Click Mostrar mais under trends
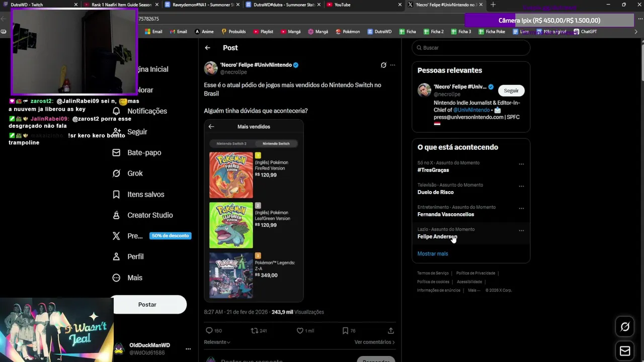The width and height of the screenshot is (644, 362). tap(433, 254)
